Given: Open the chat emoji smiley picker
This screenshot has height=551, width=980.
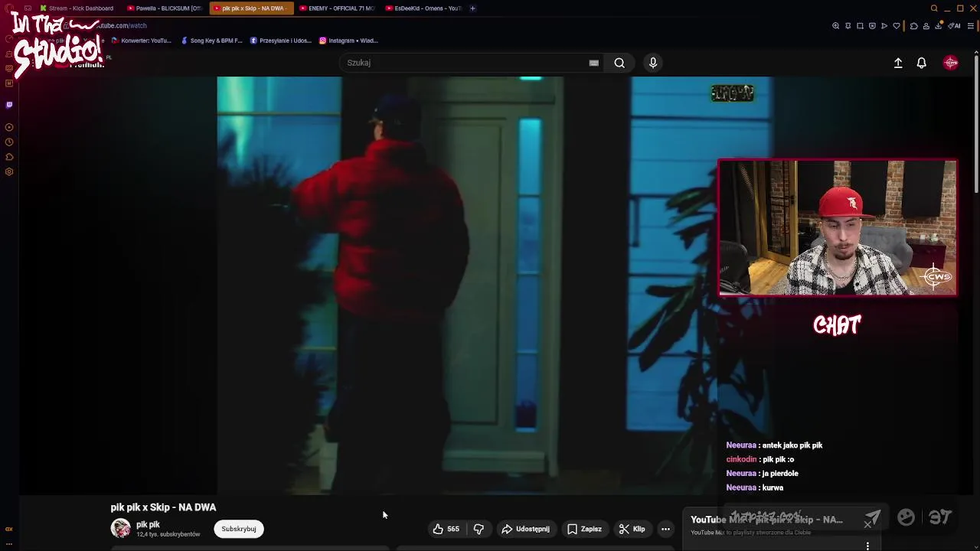Looking at the screenshot, I should pyautogui.click(x=906, y=518).
